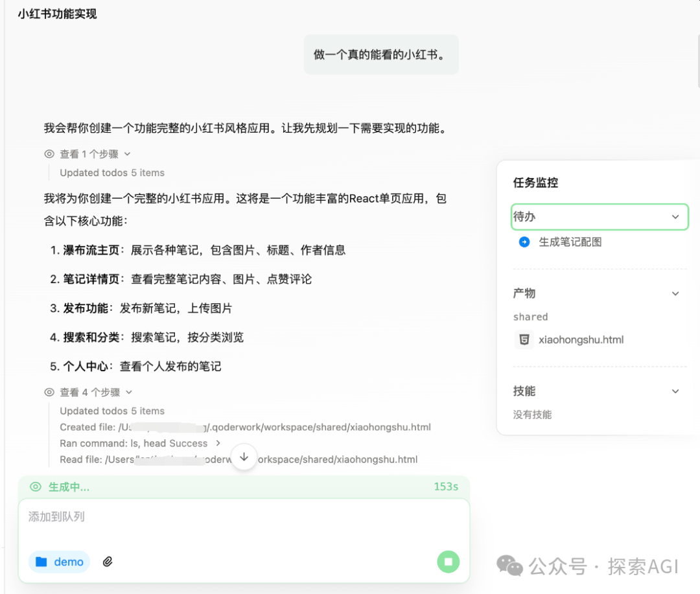
Task: Expand the 待办 dropdown
Action: point(675,217)
